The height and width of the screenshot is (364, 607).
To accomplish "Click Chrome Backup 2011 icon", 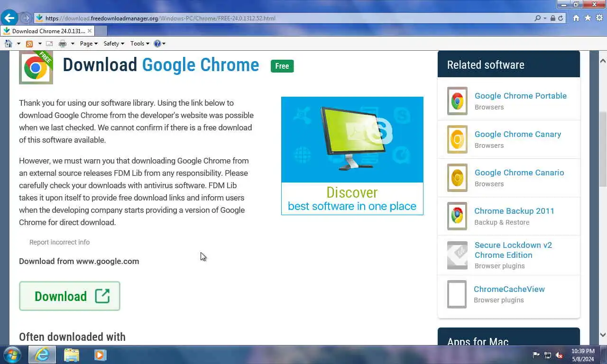I will (x=457, y=216).
